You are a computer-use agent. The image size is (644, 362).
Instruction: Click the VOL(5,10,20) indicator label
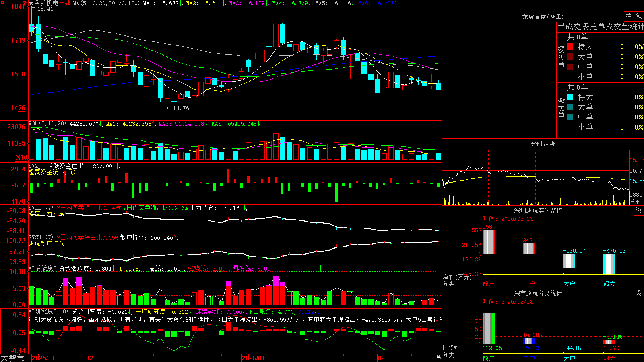point(47,124)
